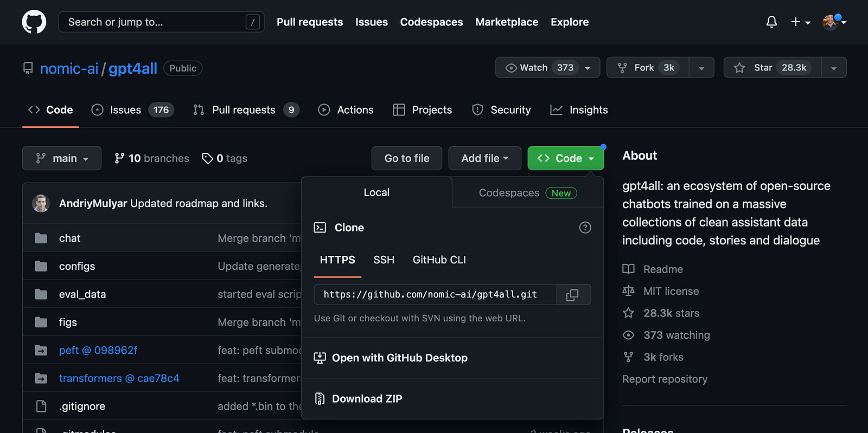View the 10 branches link
868x433 pixels.
coord(152,158)
